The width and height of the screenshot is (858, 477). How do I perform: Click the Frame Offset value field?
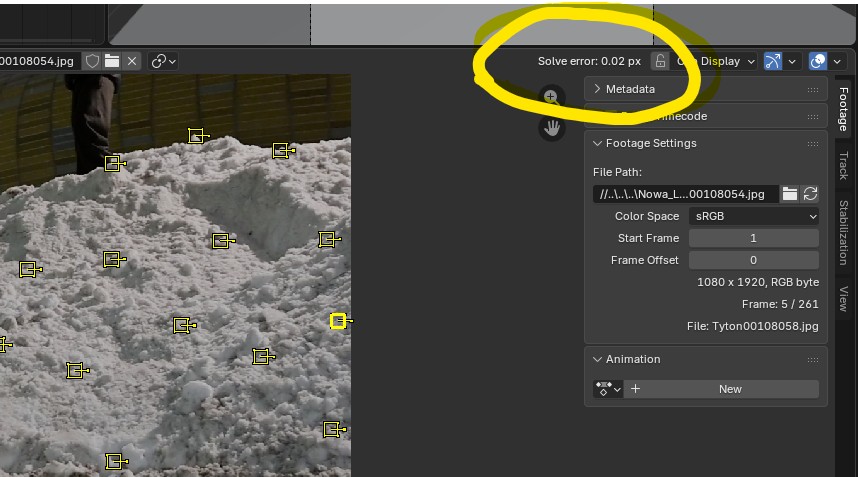click(x=753, y=260)
